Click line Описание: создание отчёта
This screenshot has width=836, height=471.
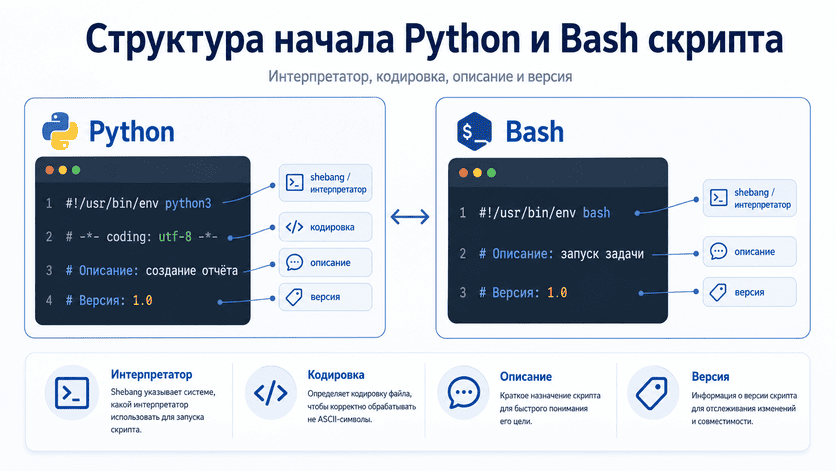tap(152, 270)
